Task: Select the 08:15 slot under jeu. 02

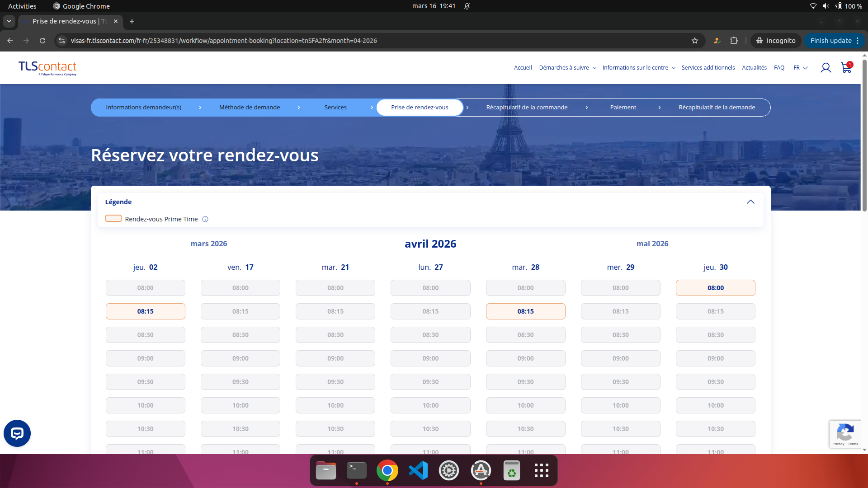Action: [x=145, y=311]
